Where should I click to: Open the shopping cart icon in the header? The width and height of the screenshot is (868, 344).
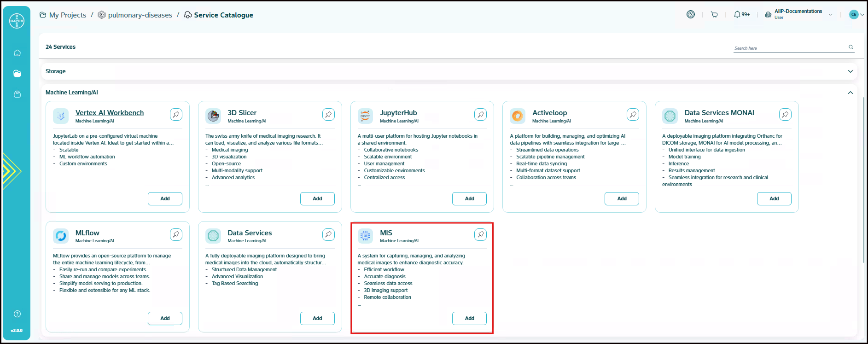pyautogui.click(x=714, y=15)
